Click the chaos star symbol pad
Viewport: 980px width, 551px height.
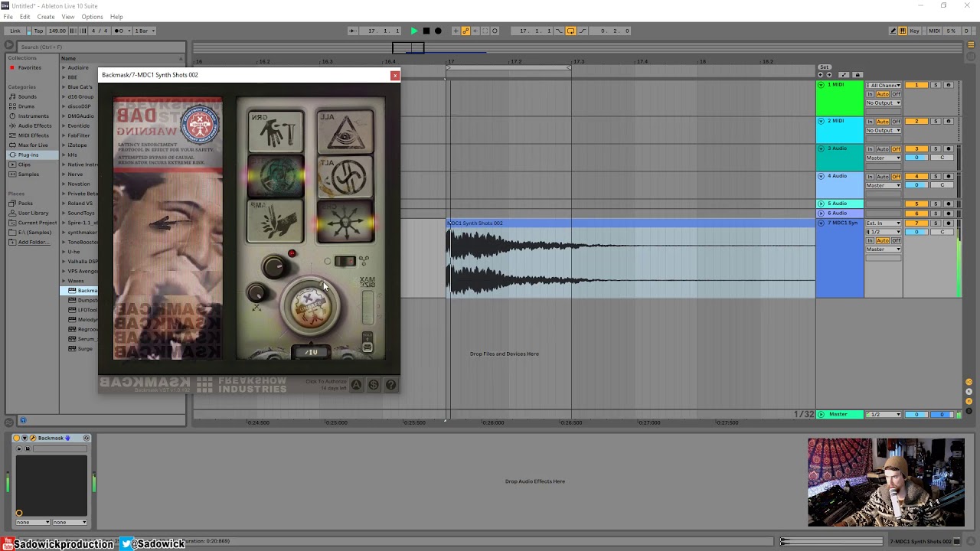[345, 220]
